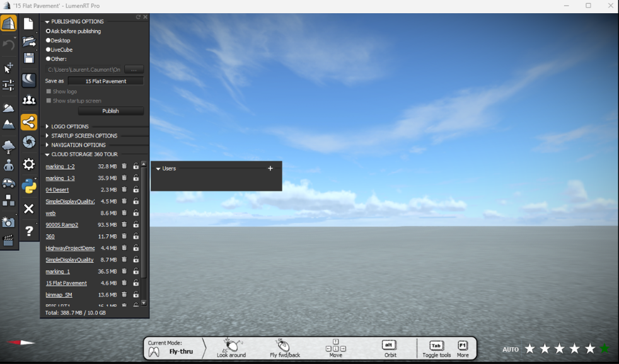619x364 pixels.
Task: Click the F1 More help hint
Action: pyautogui.click(x=463, y=349)
